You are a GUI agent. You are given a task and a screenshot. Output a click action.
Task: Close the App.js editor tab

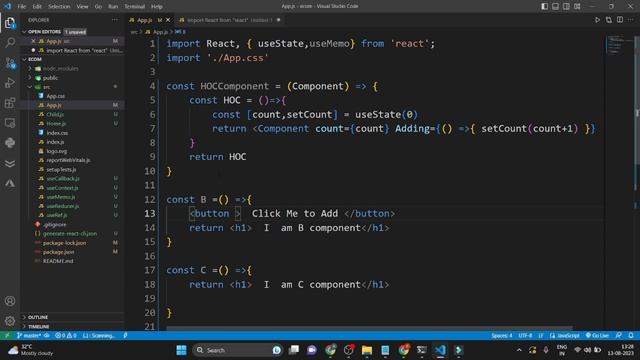pyautogui.click(x=168, y=20)
